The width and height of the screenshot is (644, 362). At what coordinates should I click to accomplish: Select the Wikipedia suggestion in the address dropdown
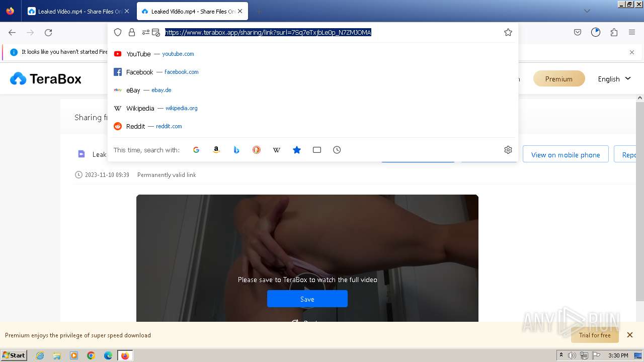[x=313, y=108]
